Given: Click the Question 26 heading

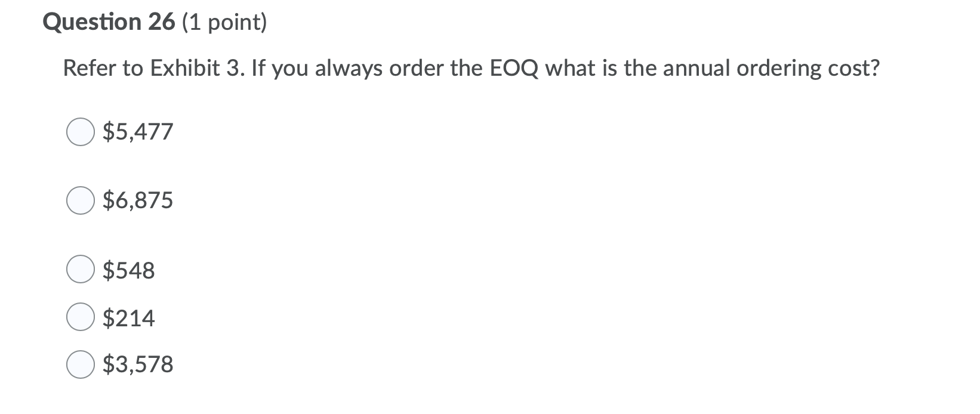Looking at the screenshot, I should pos(109,22).
